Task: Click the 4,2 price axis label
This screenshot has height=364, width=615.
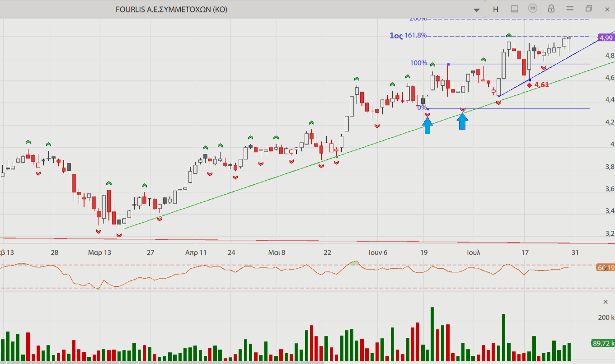Action: [x=610, y=122]
